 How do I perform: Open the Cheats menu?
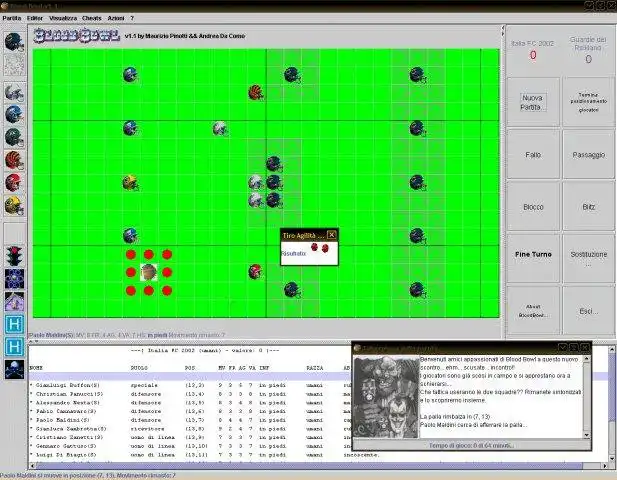pyautogui.click(x=92, y=18)
